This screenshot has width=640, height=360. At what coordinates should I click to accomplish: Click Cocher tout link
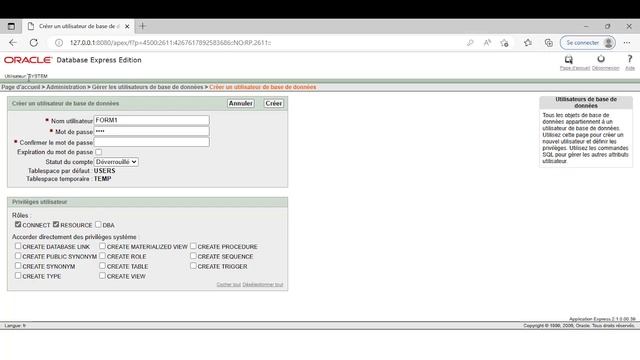(229, 284)
